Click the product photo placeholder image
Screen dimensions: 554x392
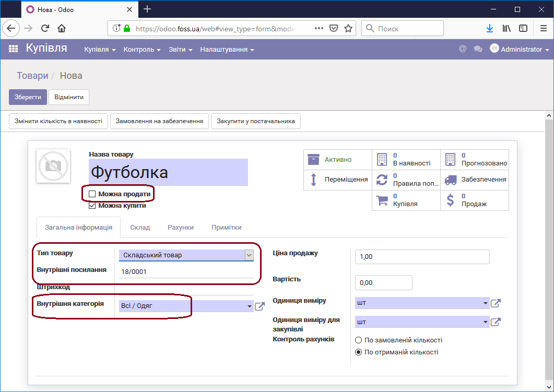(x=53, y=166)
